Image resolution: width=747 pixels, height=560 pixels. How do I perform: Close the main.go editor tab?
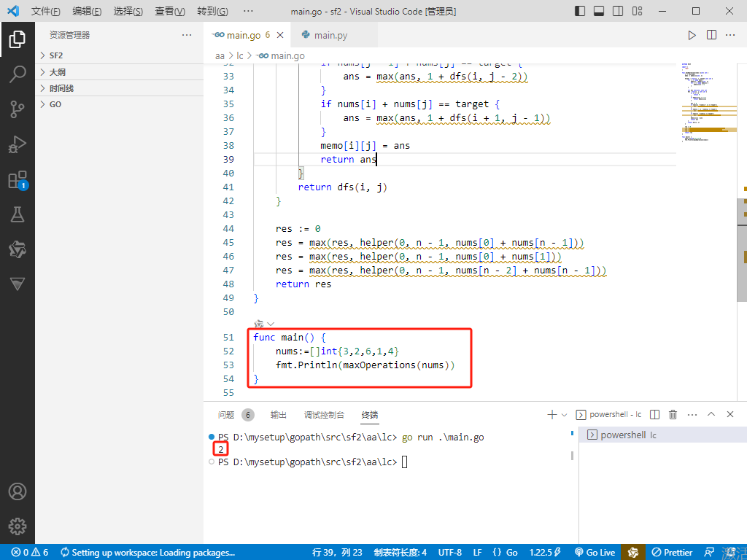pos(280,35)
